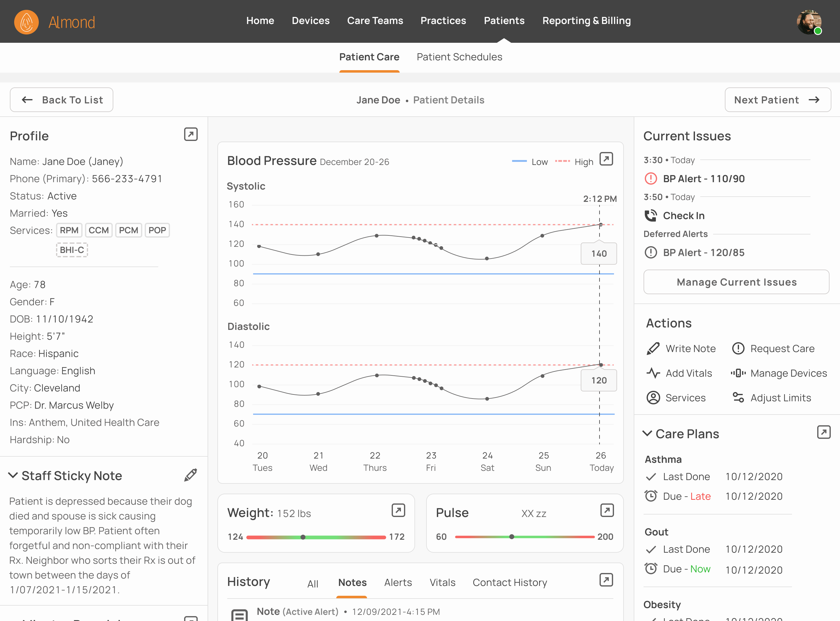Edit the Staff Sticky Note with the pencil icon

click(191, 475)
